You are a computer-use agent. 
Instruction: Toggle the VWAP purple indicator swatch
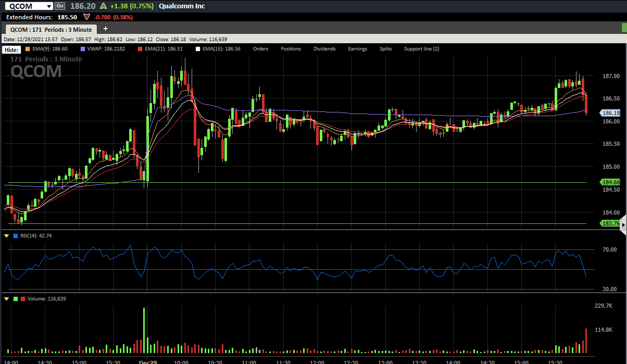pyautogui.click(x=82, y=49)
